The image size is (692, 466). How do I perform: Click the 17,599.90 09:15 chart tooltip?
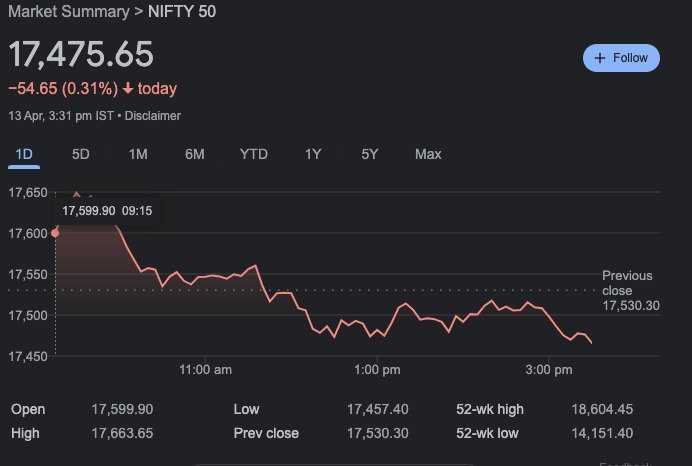coord(107,211)
